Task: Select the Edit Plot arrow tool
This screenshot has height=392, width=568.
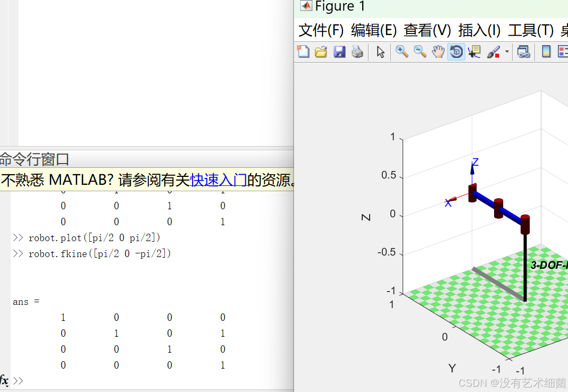Action: pos(380,52)
